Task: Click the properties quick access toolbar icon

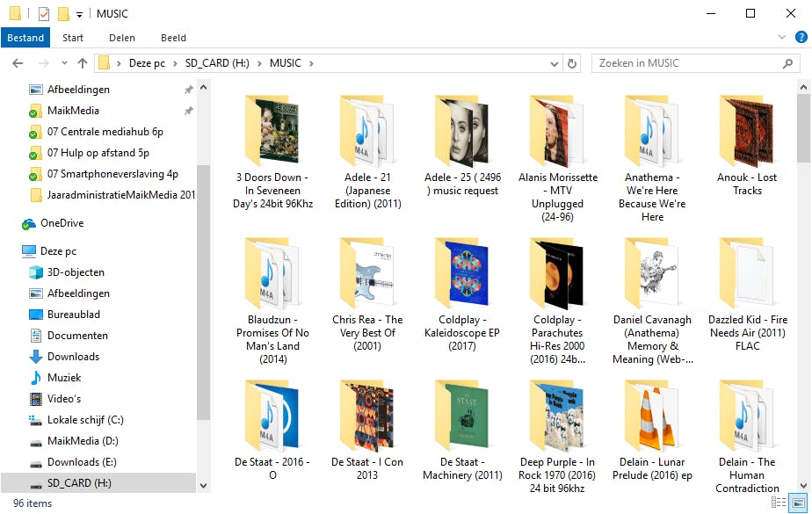Action: tap(44, 13)
